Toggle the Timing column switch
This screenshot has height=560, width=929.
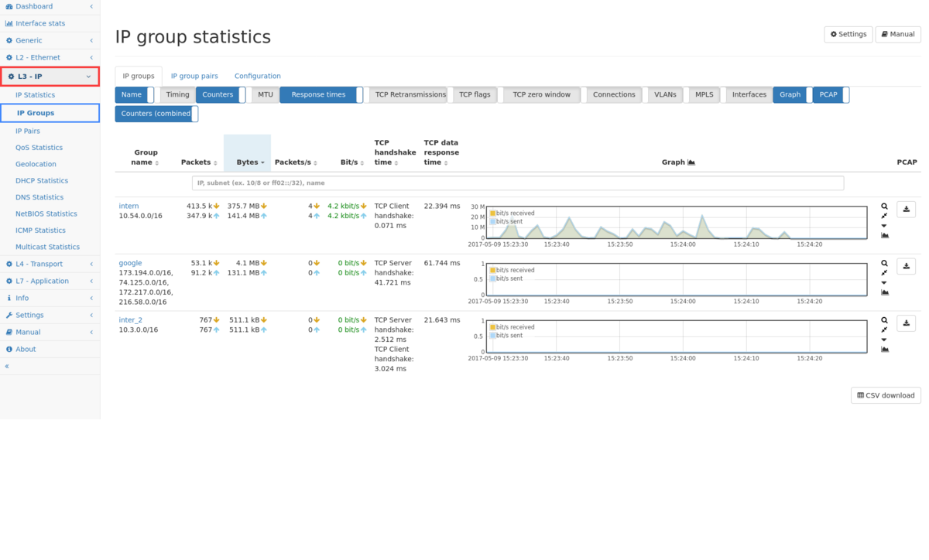tap(177, 95)
